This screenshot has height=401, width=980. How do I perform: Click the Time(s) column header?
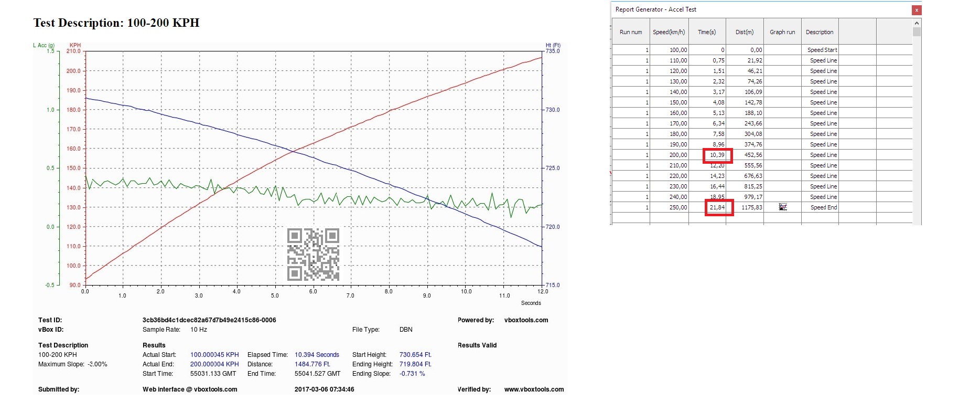[x=706, y=32]
